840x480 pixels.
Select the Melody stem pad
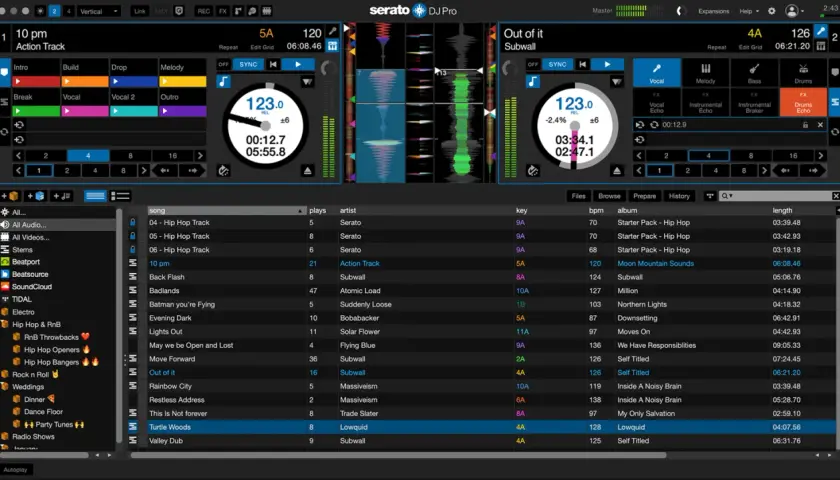[706, 72]
